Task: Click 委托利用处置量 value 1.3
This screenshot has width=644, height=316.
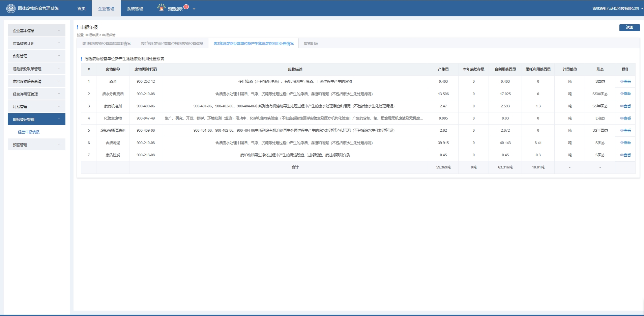Action: pos(538,106)
